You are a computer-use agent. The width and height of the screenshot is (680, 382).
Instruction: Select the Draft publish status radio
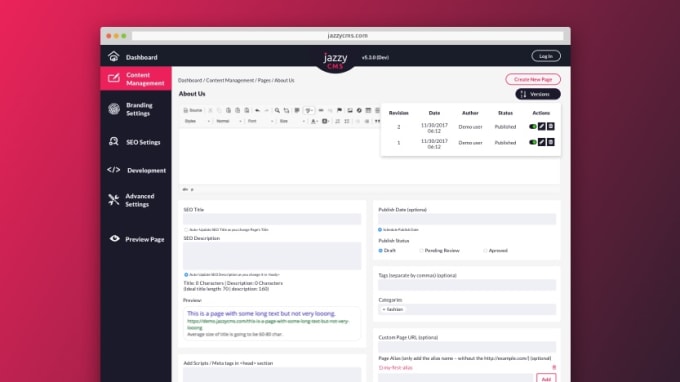(x=380, y=251)
